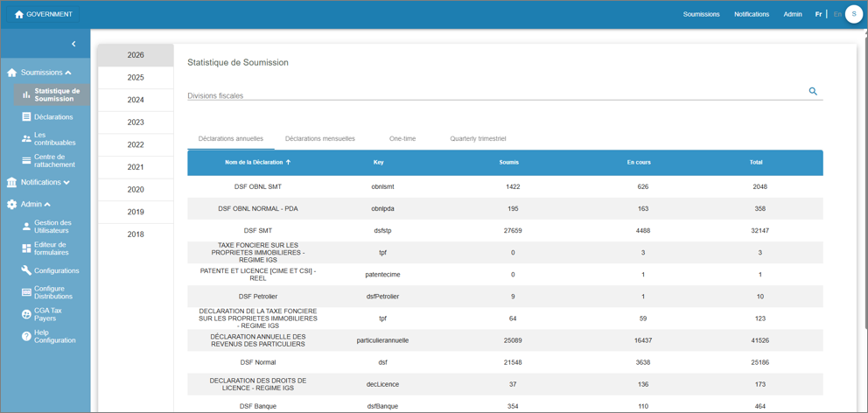Click the DSF Petrolier declaration name
The image size is (868, 413).
click(x=258, y=296)
